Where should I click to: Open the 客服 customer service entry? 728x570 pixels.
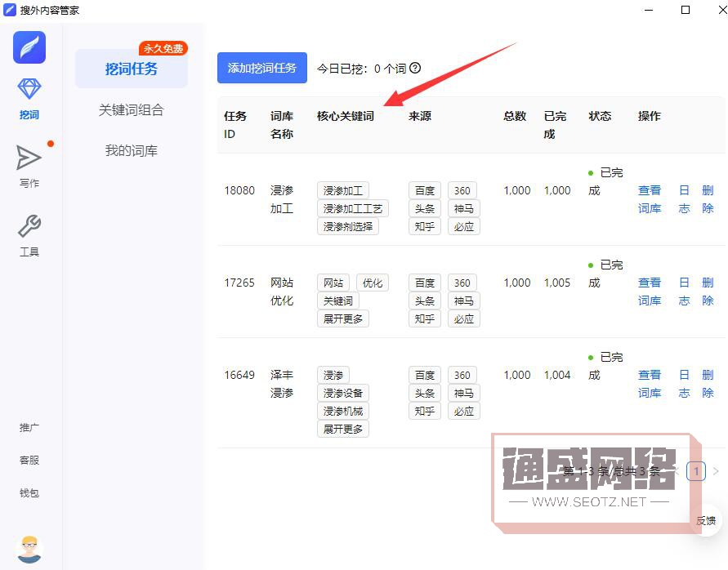(x=29, y=460)
